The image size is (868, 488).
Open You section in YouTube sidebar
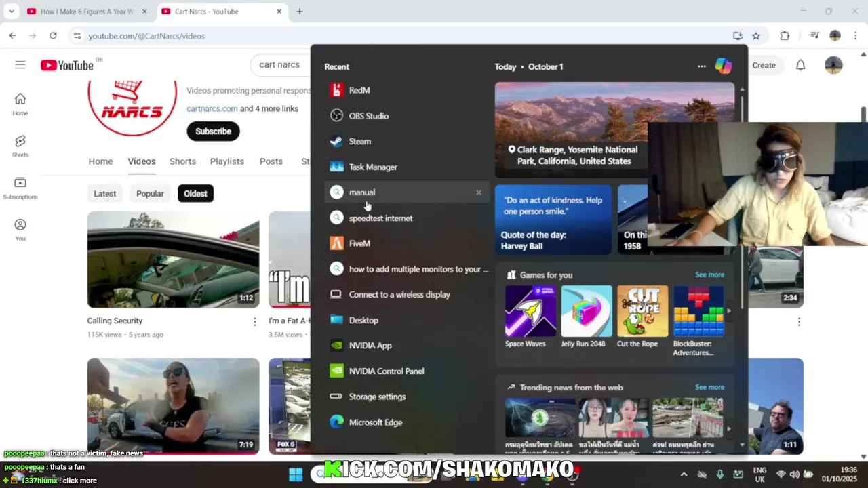click(x=20, y=230)
